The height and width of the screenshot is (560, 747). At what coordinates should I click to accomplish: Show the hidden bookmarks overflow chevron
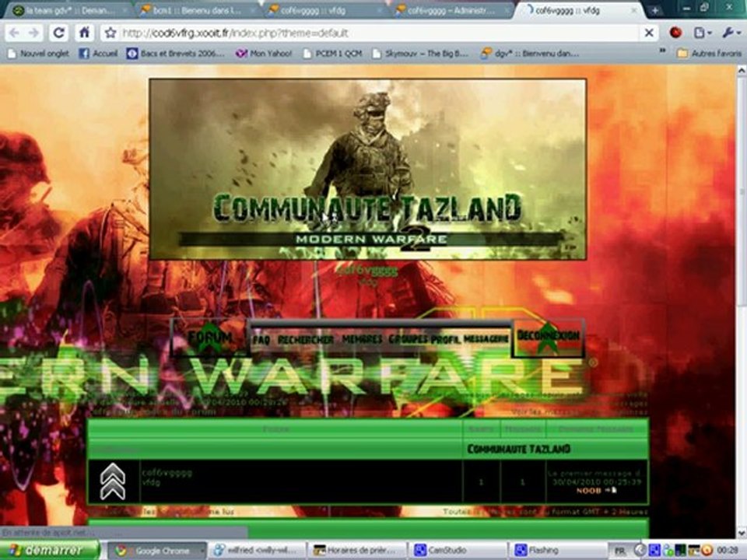pyautogui.click(x=663, y=51)
